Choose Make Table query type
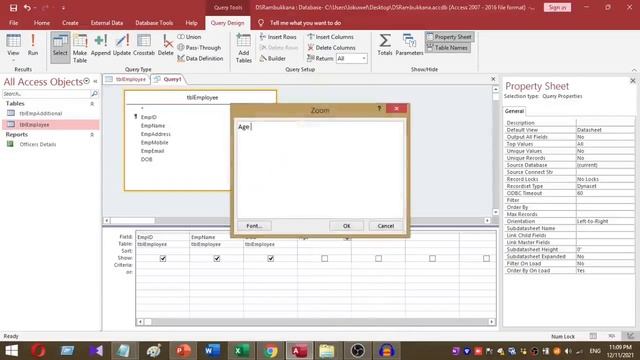 point(80,48)
